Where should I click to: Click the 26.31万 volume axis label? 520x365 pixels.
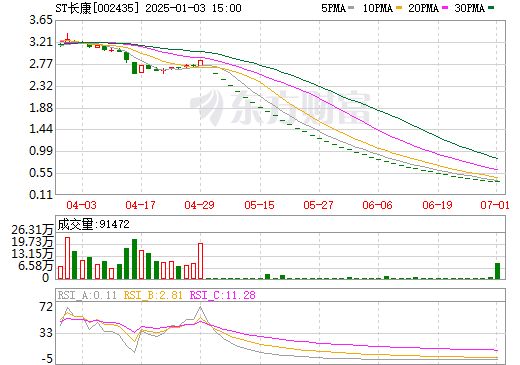click(x=32, y=230)
